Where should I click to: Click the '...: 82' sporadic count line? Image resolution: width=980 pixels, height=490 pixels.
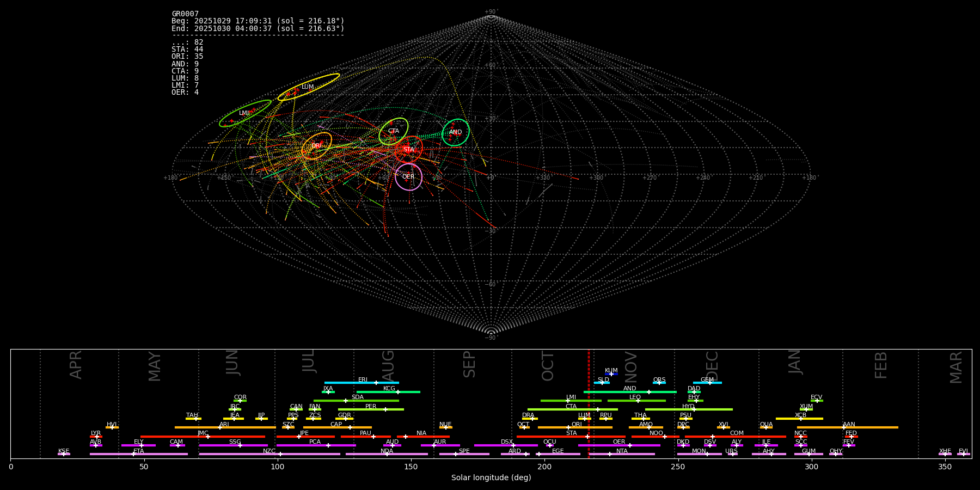click(187, 42)
